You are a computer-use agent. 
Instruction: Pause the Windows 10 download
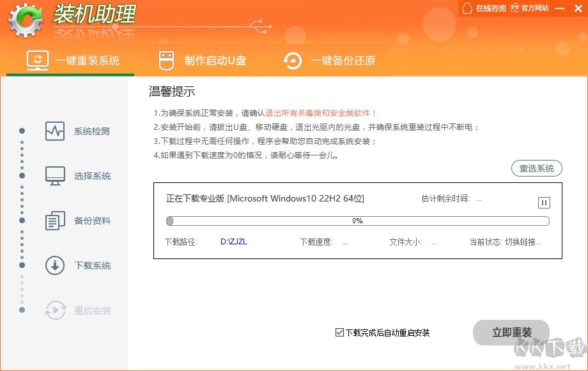544,202
